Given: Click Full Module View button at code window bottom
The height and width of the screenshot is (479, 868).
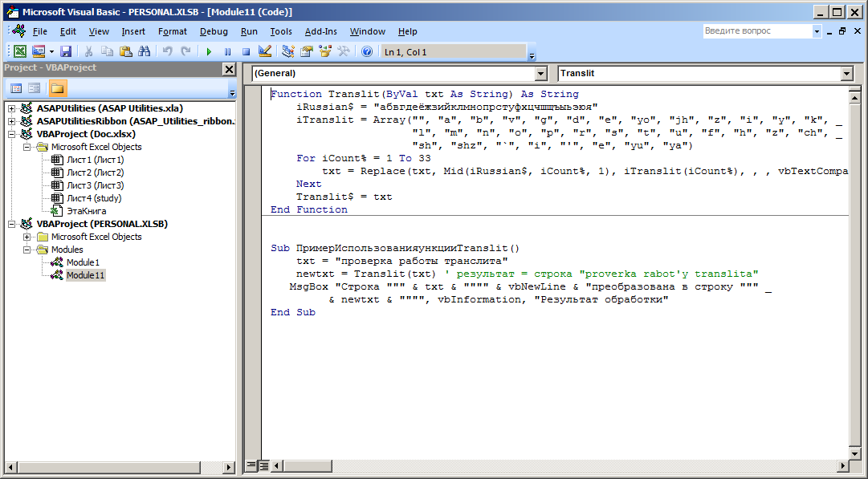Looking at the screenshot, I should 264,465.
